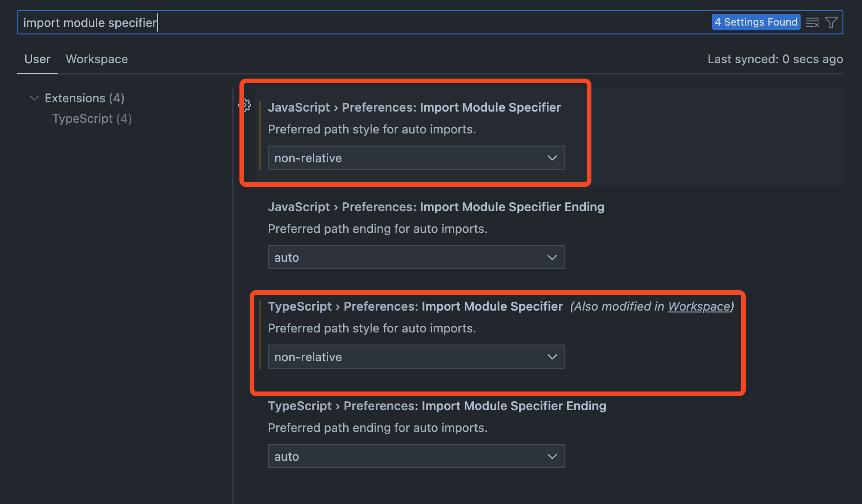Select TypeScript (4) in settings tree
Screen dimensions: 862x504
(92, 119)
